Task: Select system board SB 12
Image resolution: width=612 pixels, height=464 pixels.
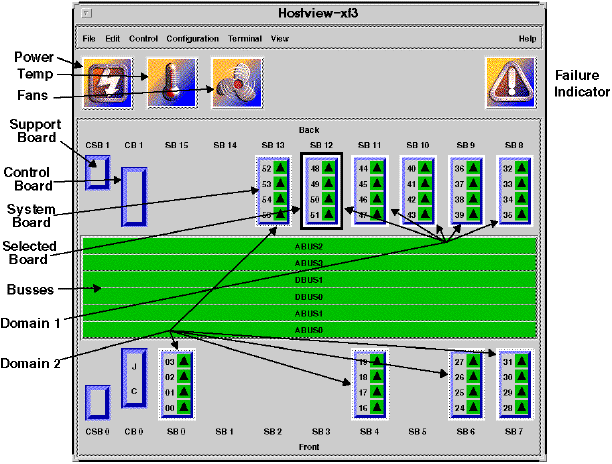Action: pos(323,191)
